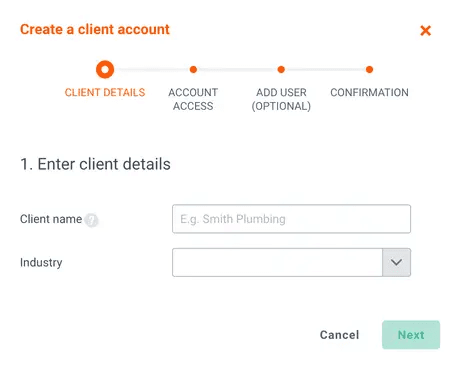
Task: Click the Client name field label
Action: [x=51, y=219]
